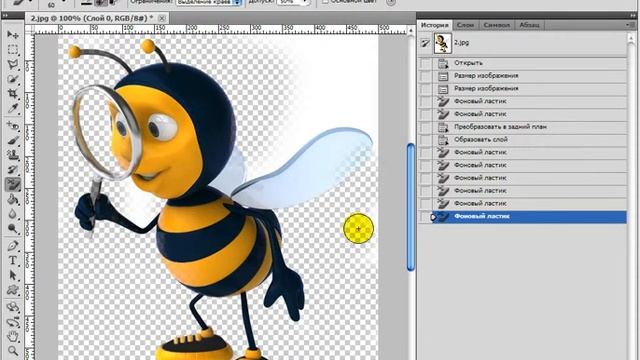Set history brush source on 2.jpg snapshot
Image resolution: width=640 pixels, height=360 pixels.
click(x=425, y=42)
